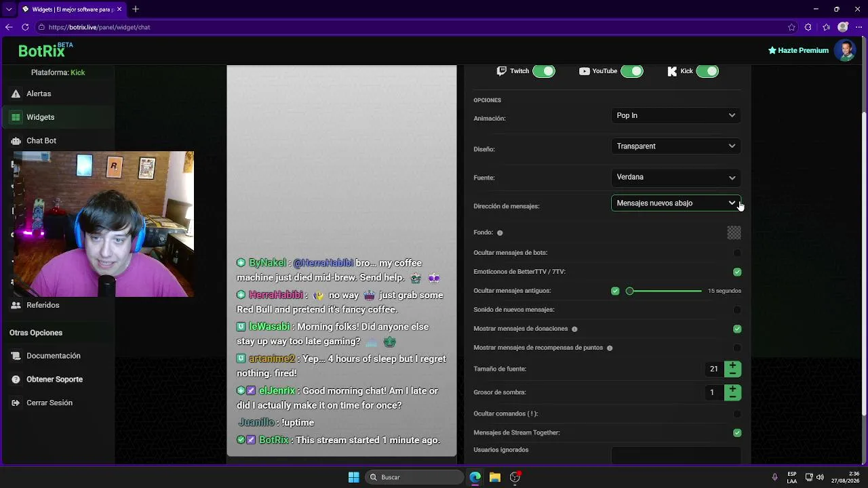Toggle the Kick platform switch
Screen dimensions: 868x488
tap(707, 71)
